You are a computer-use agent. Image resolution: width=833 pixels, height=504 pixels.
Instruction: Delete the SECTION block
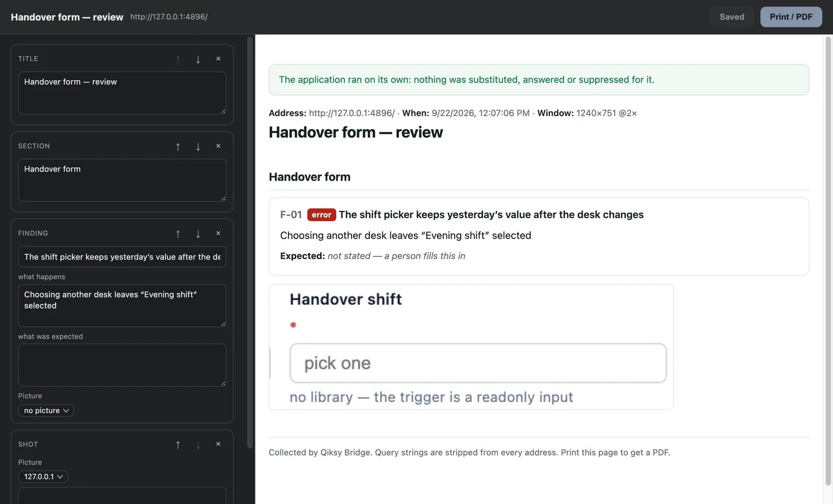[x=218, y=147]
